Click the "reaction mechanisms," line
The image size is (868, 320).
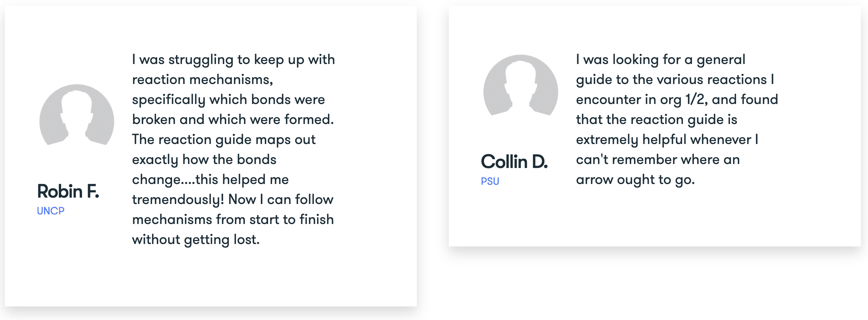point(202,80)
